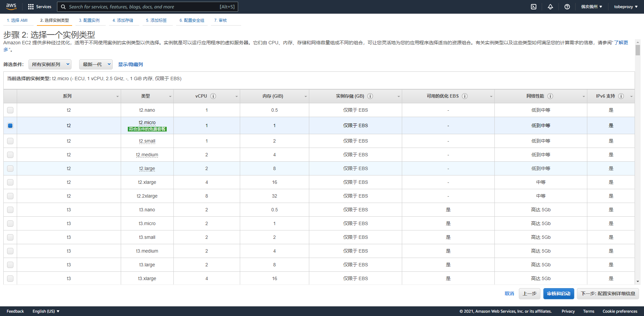This screenshot has width=644, height=316.
Task: Open the 了解更多 link
Action: coord(621,43)
